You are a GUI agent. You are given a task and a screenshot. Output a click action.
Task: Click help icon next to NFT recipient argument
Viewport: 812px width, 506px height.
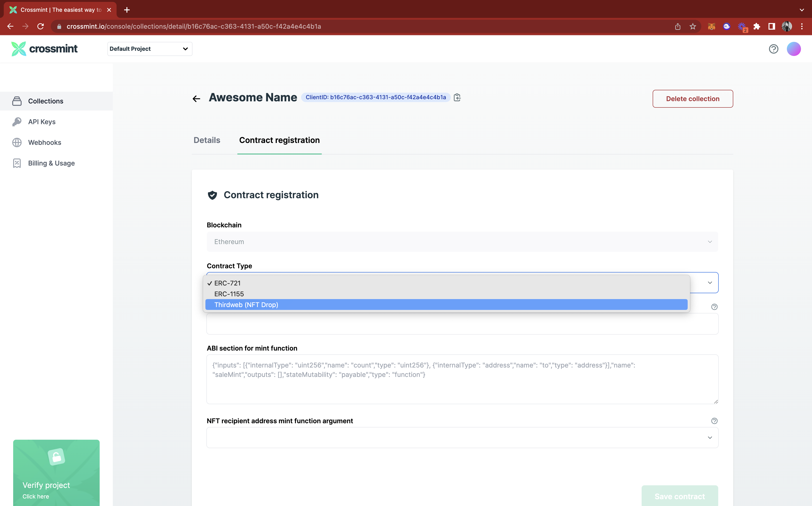[x=714, y=421]
